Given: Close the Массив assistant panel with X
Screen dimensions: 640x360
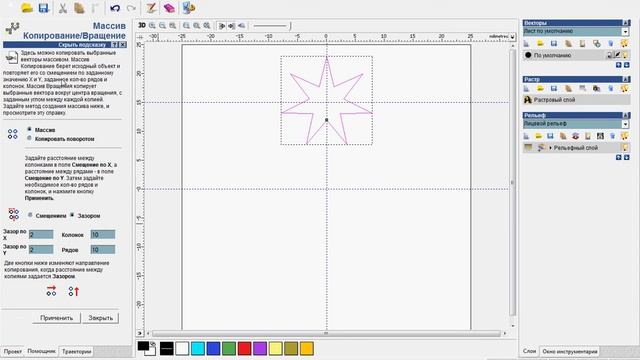Looking at the screenshot, I should pyautogui.click(x=122, y=45).
